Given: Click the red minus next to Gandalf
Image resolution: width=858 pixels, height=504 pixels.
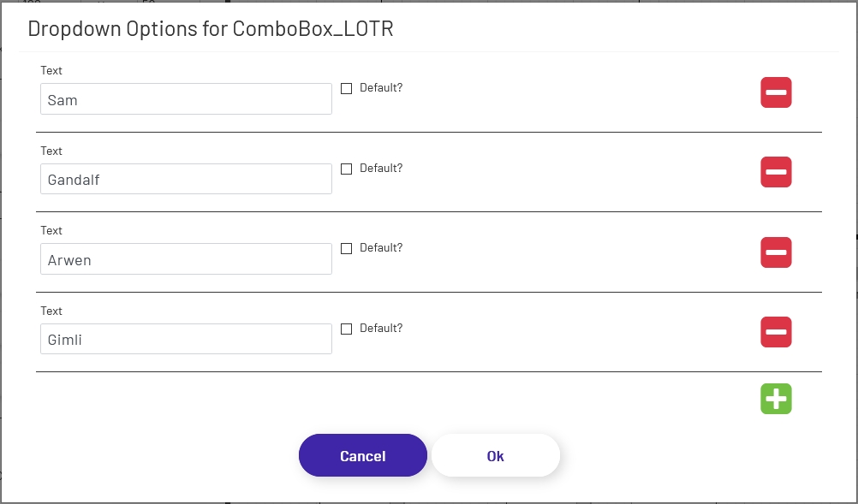Looking at the screenshot, I should [x=775, y=172].
